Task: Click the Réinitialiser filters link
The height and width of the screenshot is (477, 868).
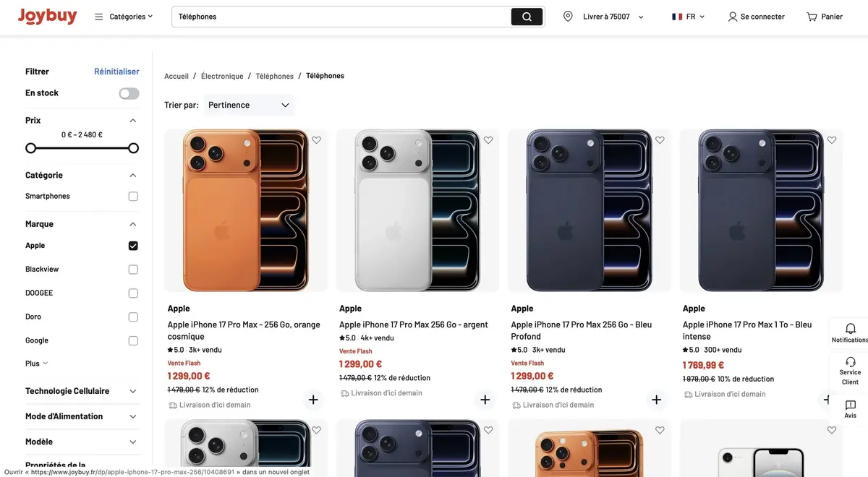Action: [116, 71]
